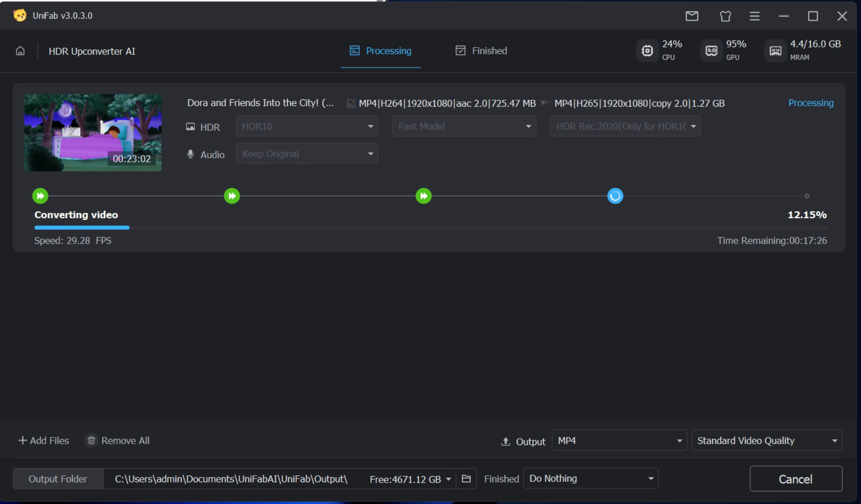Open the mail message icon

tap(692, 16)
